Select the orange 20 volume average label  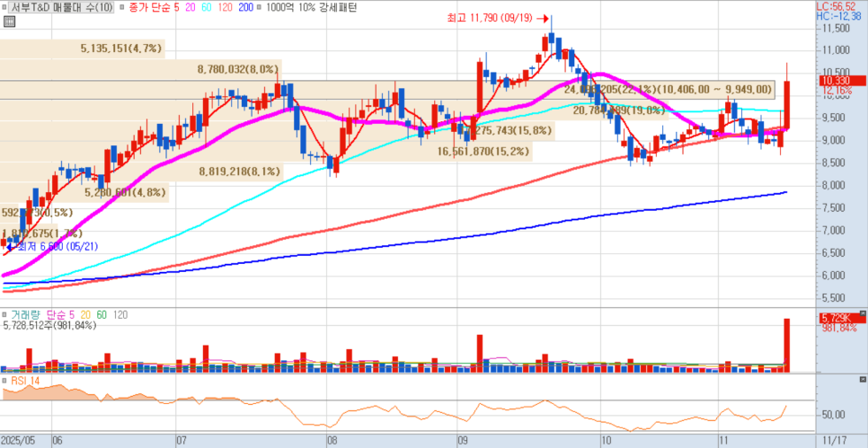click(x=84, y=315)
